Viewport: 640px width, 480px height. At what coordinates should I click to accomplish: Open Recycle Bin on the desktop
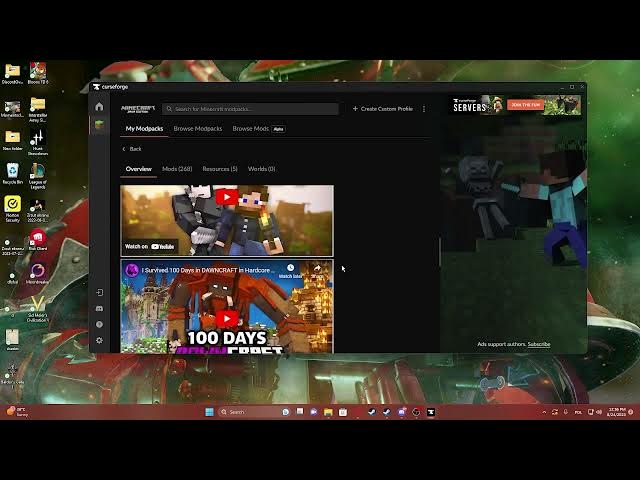(x=12, y=172)
